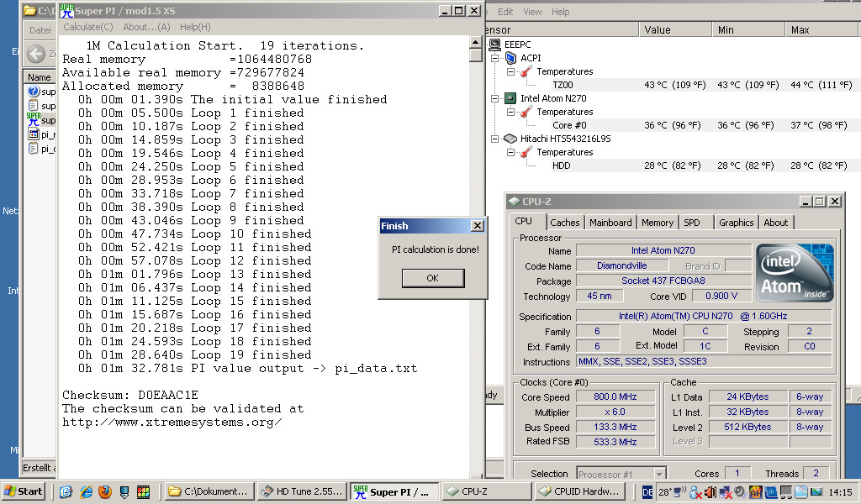This screenshot has width=861, height=504.
Task: Click the green graph tray icon
Action: 816,492
